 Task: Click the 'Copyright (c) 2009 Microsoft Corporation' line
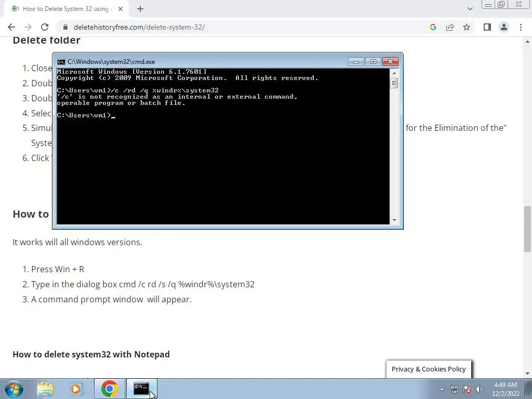point(188,78)
